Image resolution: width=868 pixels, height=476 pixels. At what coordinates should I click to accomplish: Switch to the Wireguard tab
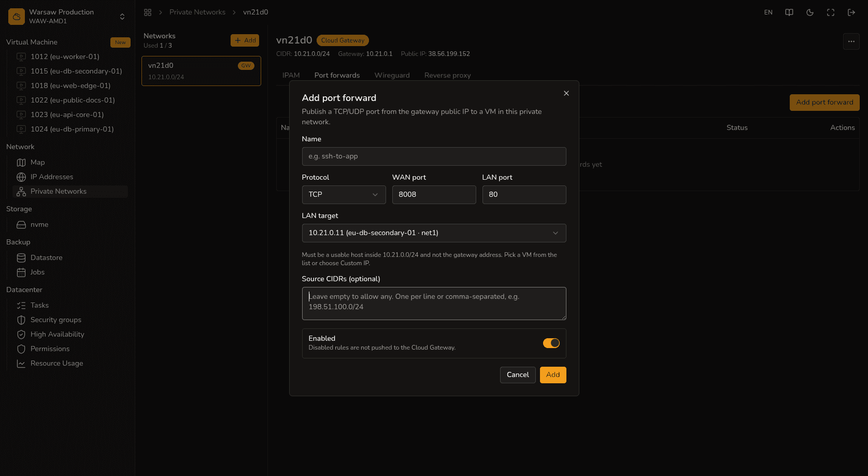click(x=392, y=75)
